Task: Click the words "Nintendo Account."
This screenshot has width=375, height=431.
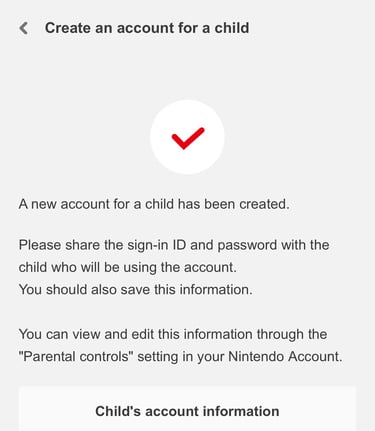Action: (285, 357)
